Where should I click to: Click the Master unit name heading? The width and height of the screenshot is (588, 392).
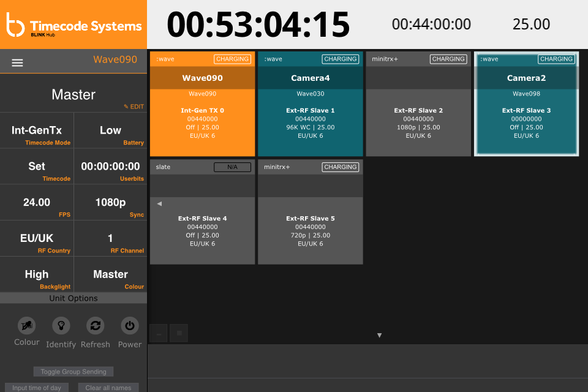pos(73,94)
